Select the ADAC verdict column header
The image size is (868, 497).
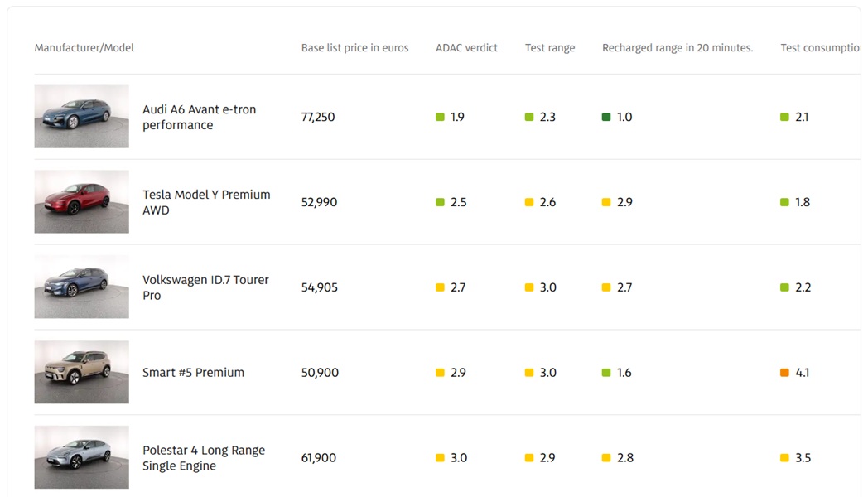click(x=466, y=48)
